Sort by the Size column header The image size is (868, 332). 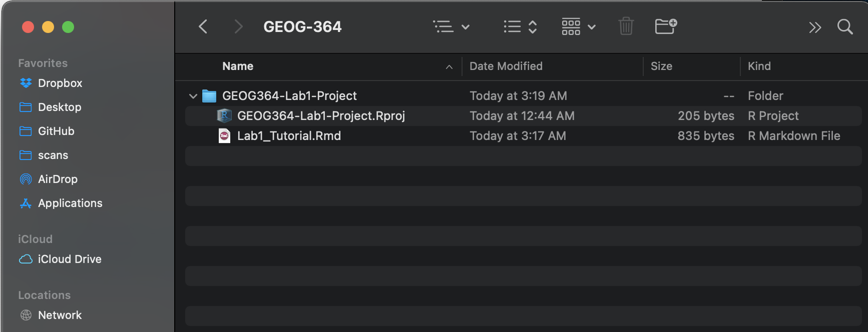661,66
